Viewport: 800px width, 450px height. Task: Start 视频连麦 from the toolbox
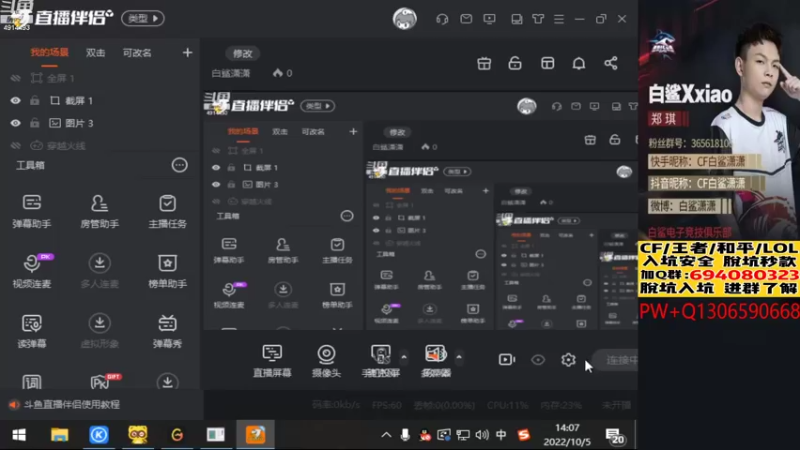(x=32, y=271)
